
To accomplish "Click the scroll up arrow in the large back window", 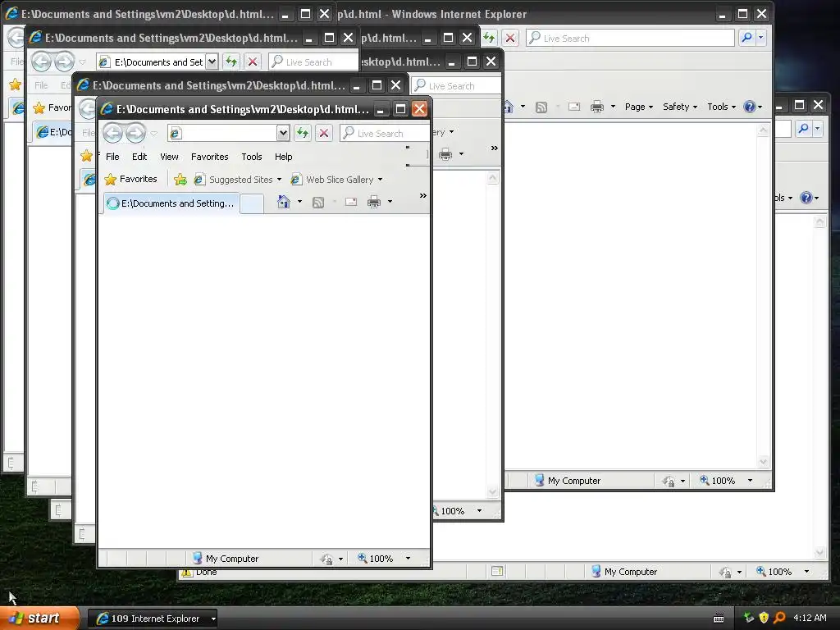I will coord(764,130).
